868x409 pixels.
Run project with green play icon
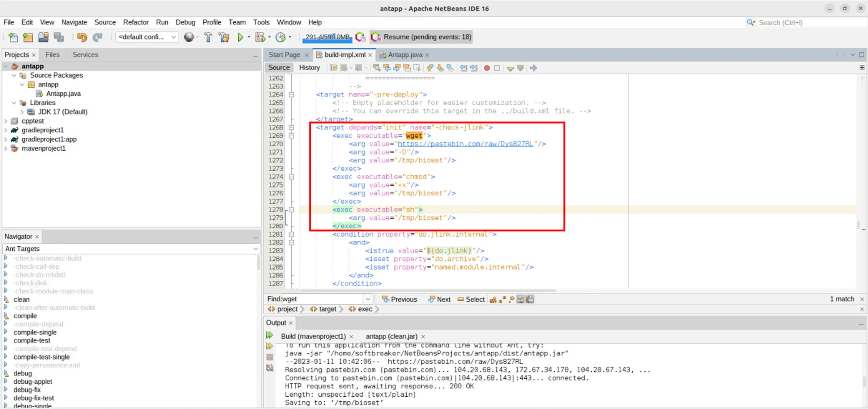click(240, 37)
